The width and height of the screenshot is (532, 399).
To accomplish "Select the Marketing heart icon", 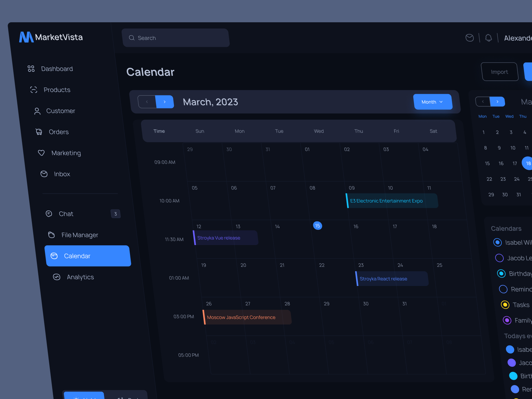I will pyautogui.click(x=41, y=153).
